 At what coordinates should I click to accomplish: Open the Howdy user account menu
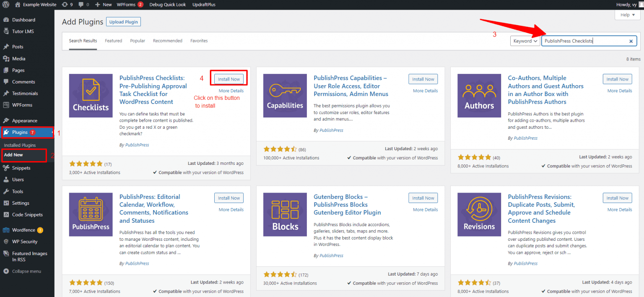click(626, 5)
